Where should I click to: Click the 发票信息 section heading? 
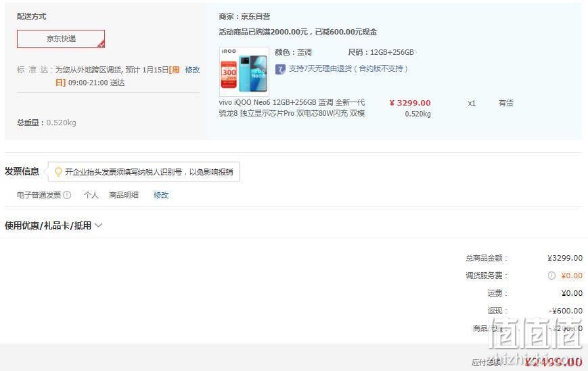click(x=22, y=171)
